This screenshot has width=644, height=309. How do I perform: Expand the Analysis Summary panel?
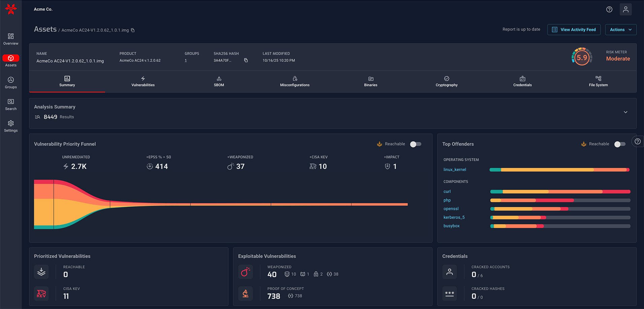[625, 112]
